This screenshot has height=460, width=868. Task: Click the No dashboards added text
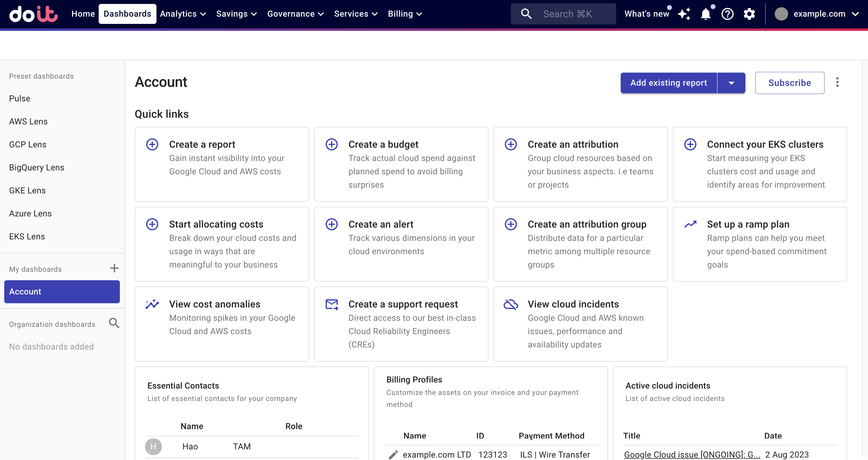click(51, 347)
